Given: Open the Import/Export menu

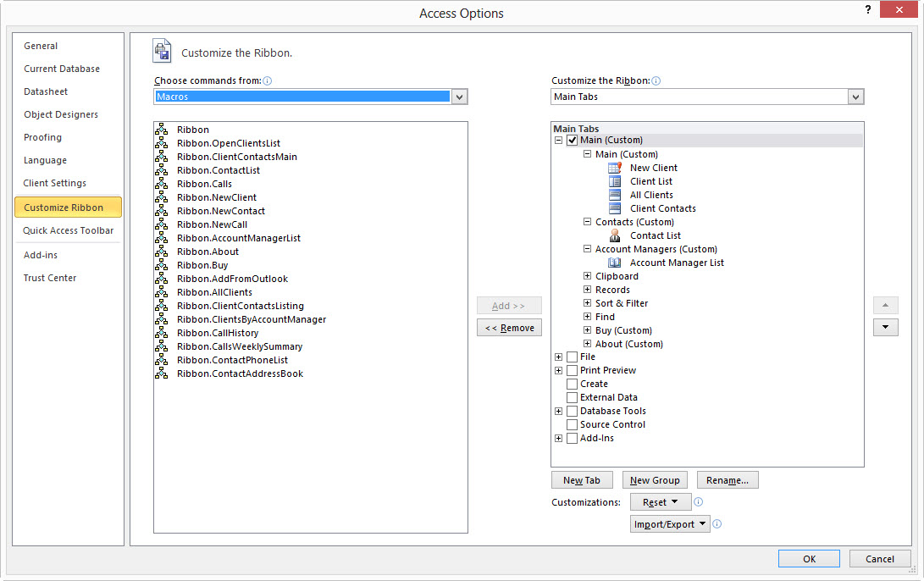Looking at the screenshot, I should (670, 523).
